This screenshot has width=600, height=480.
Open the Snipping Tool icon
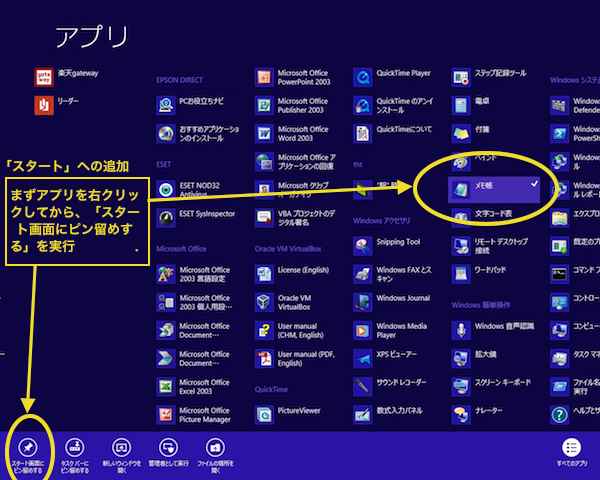point(363,246)
